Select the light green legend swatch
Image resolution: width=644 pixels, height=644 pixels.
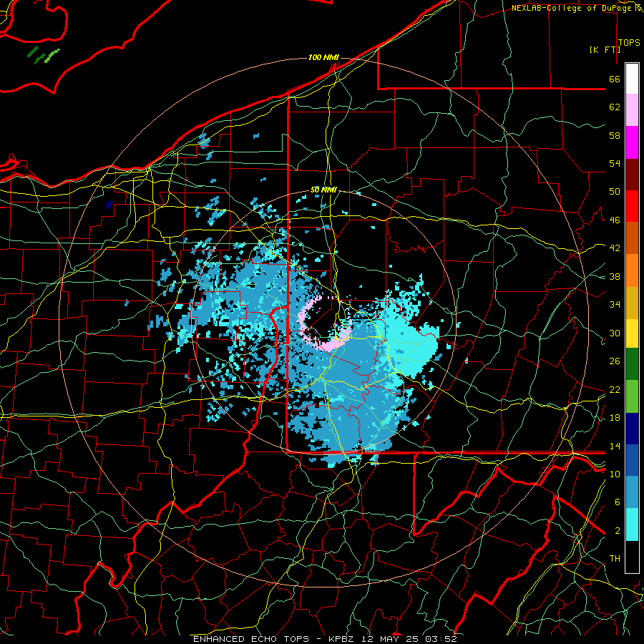pyautogui.click(x=632, y=396)
